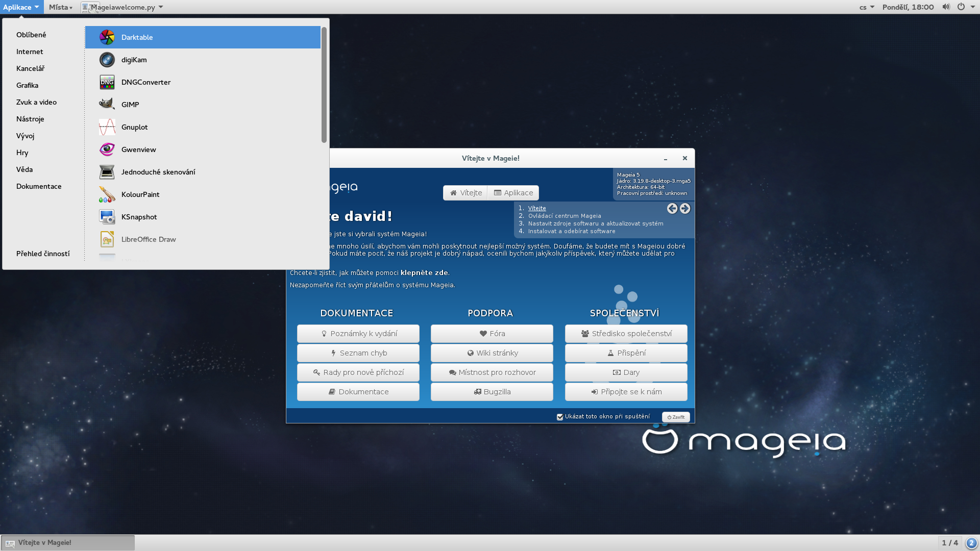The width and height of the screenshot is (980, 551).
Task: Click 'Nastavit zdroje softwaru a aktualizovat systém'
Action: click(596, 223)
